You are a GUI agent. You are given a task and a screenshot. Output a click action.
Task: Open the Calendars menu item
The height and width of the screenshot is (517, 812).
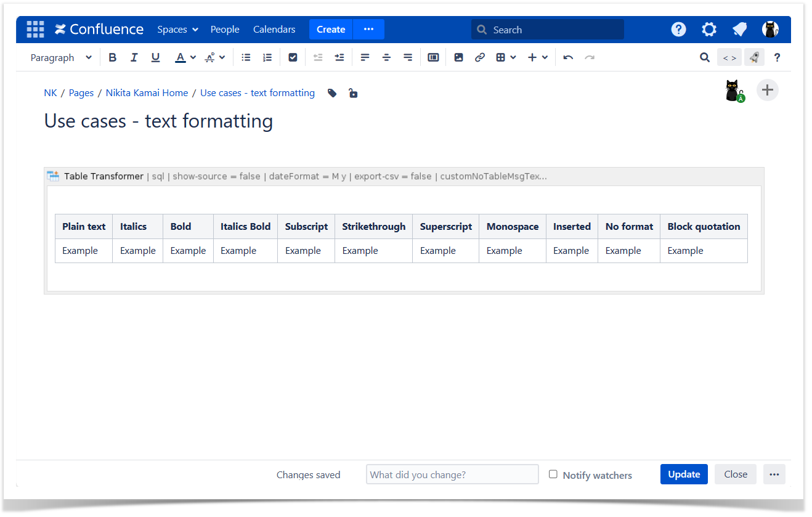[x=274, y=30]
